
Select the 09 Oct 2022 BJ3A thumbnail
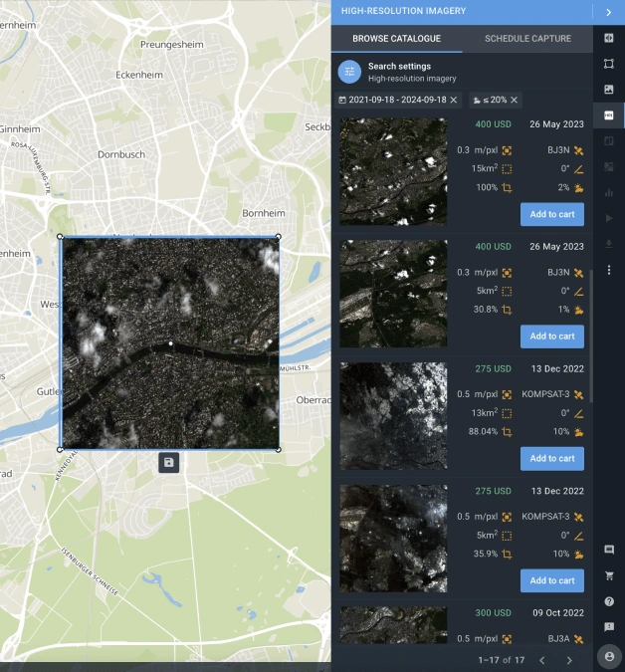(393, 625)
